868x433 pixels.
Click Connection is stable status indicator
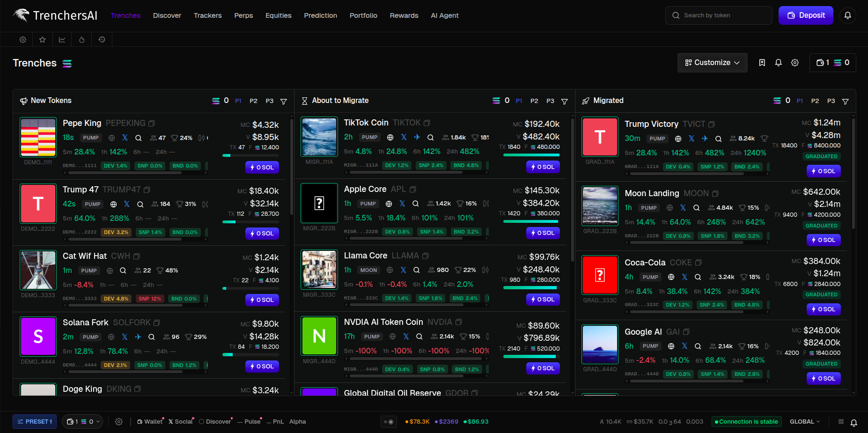point(746,422)
